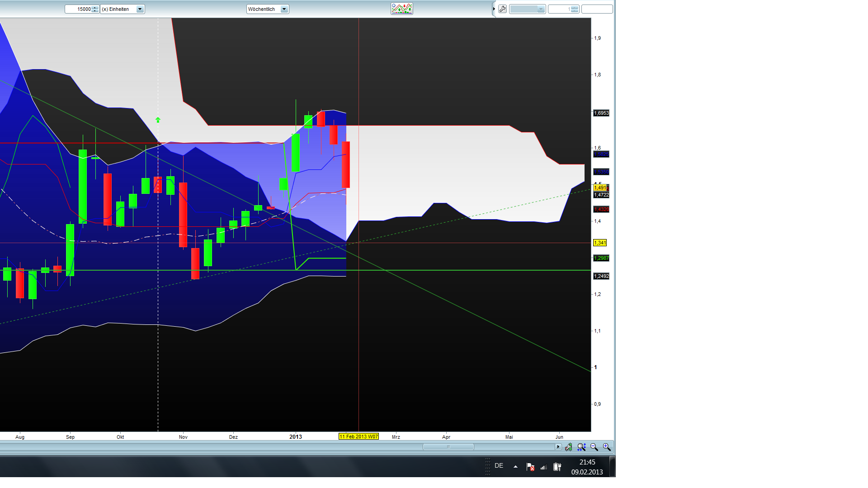
Task: Click the battery power icon in the system tray
Action: pos(557,466)
